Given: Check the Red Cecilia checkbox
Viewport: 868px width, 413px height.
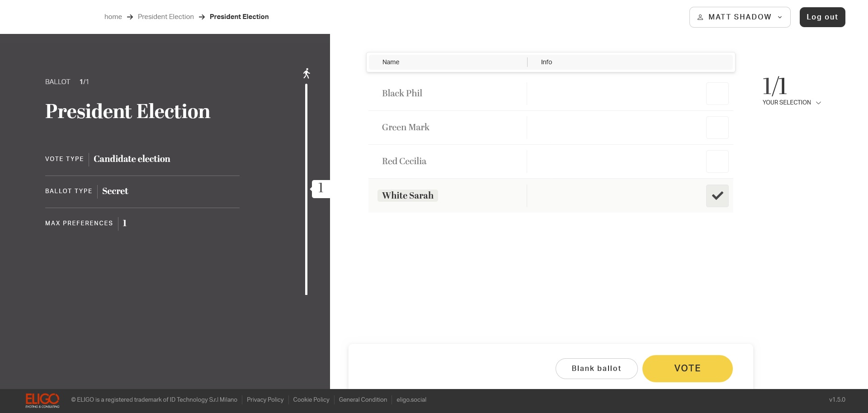Looking at the screenshot, I should [x=717, y=161].
